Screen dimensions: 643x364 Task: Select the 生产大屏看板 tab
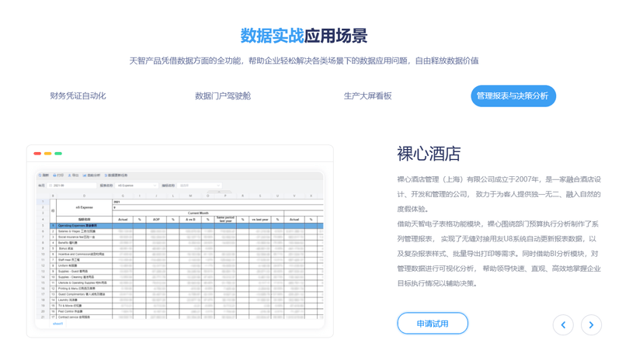[367, 96]
